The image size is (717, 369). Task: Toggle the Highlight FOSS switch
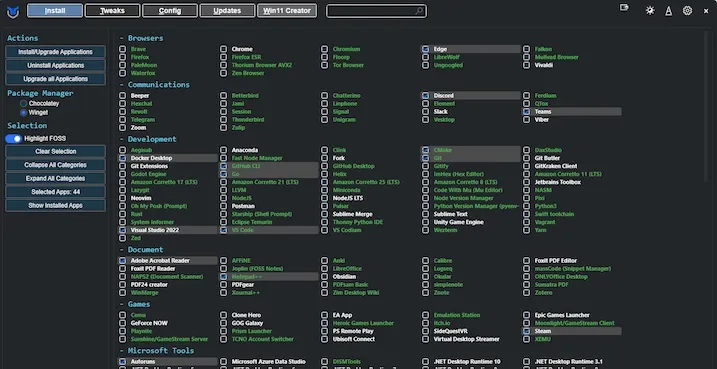[x=14, y=139]
